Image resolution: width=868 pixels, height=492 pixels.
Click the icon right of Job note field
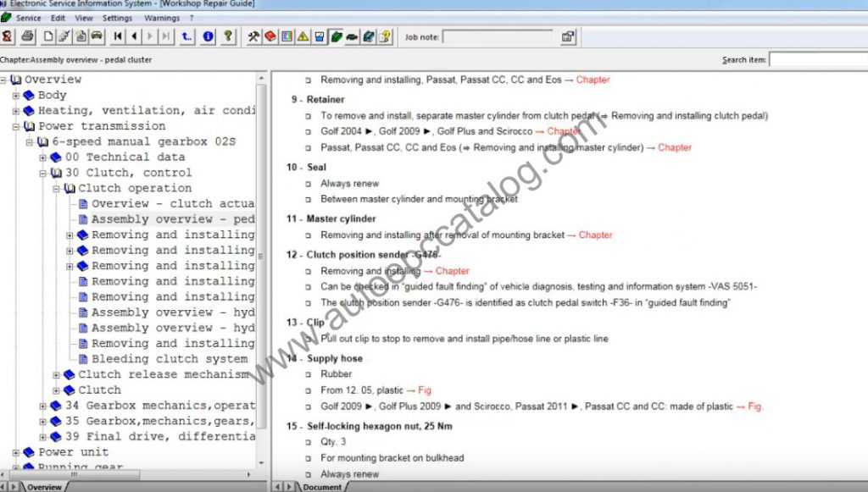tap(567, 36)
